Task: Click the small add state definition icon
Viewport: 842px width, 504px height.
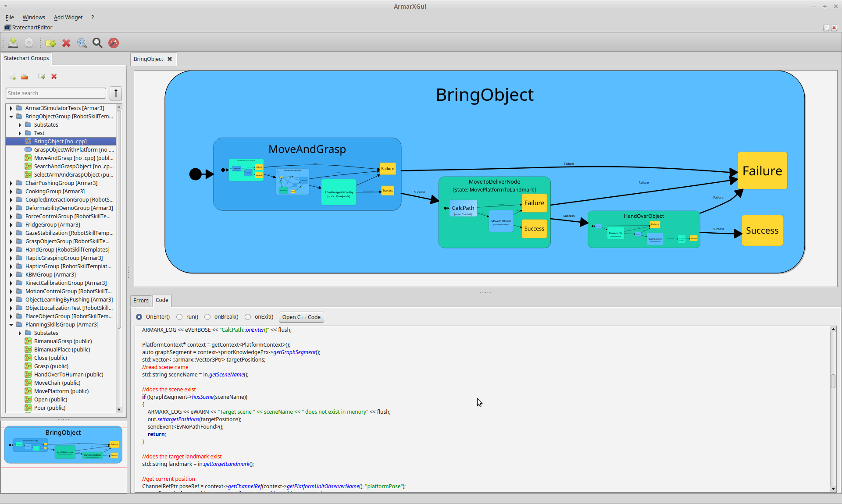Action: pos(42,76)
